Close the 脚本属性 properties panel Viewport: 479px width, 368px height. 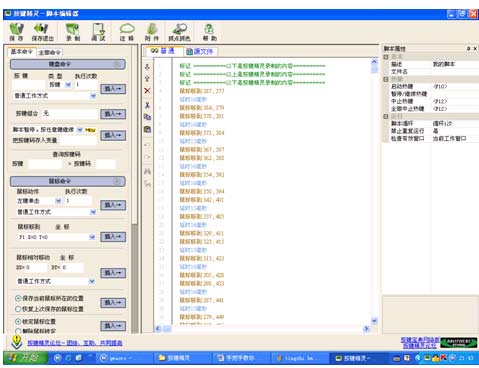tap(475, 49)
